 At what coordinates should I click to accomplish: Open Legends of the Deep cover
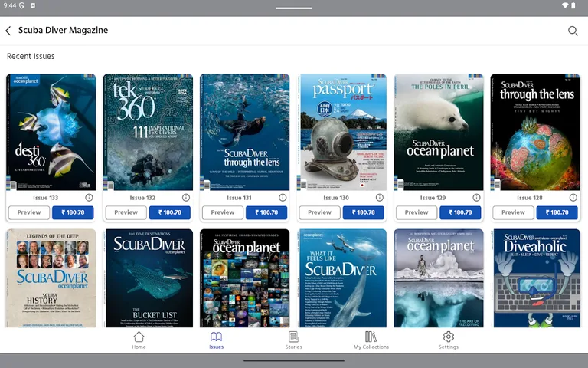(51, 278)
